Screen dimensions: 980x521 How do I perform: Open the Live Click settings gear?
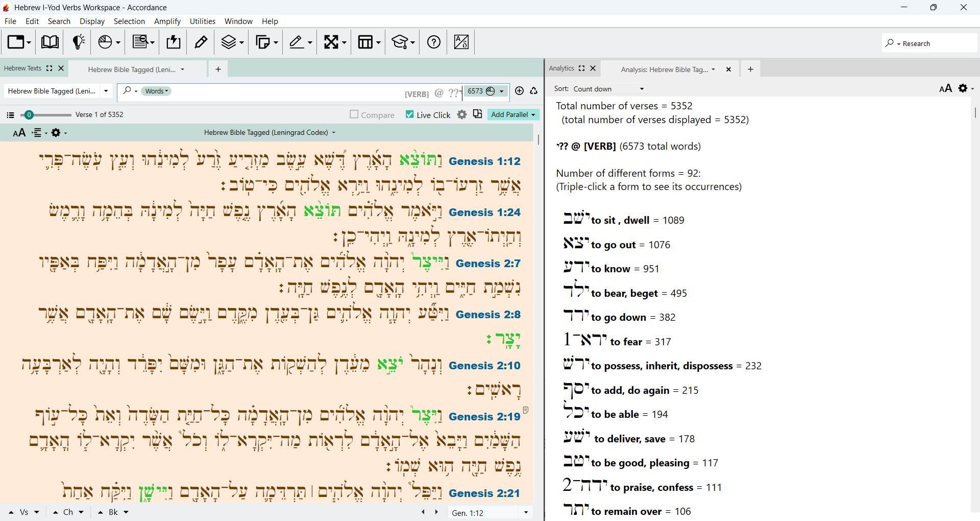click(462, 115)
